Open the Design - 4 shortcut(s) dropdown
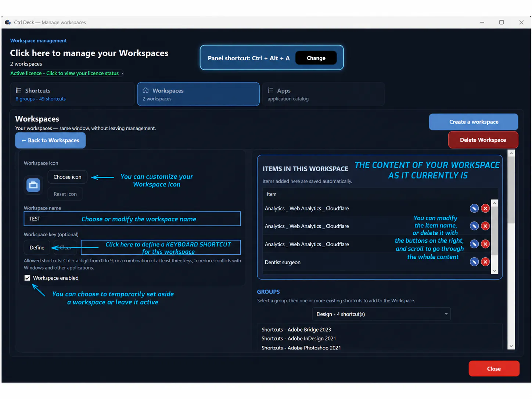Image resolution: width=532 pixels, height=399 pixels. (381, 314)
